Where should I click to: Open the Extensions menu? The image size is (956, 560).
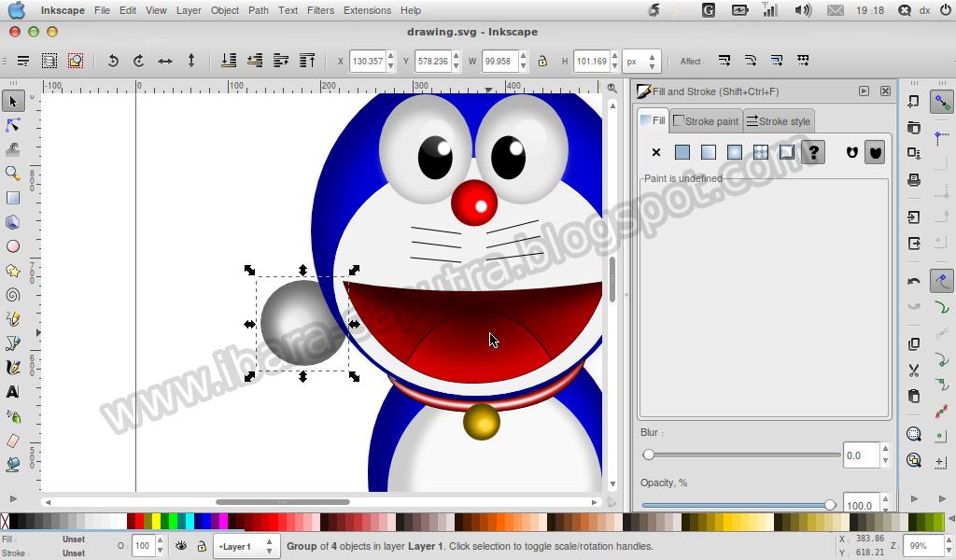pyautogui.click(x=368, y=10)
